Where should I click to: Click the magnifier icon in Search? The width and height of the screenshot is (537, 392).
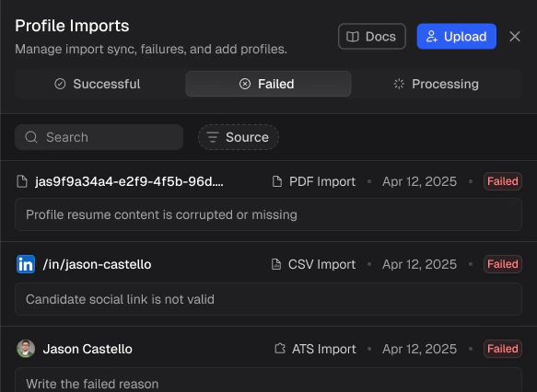point(31,137)
